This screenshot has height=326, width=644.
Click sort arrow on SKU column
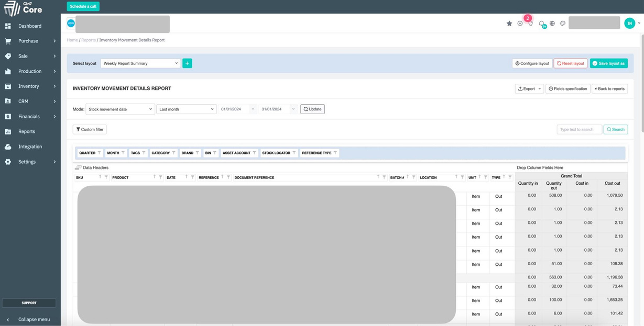click(100, 177)
